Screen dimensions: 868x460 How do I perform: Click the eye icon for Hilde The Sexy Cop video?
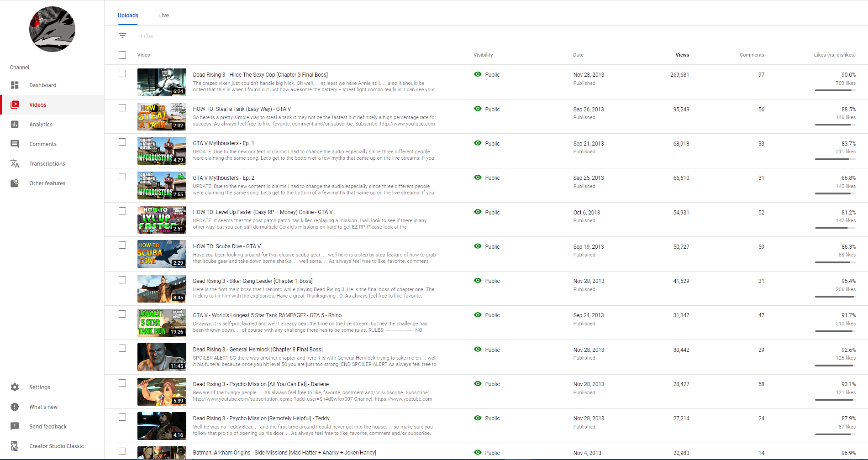coord(478,74)
